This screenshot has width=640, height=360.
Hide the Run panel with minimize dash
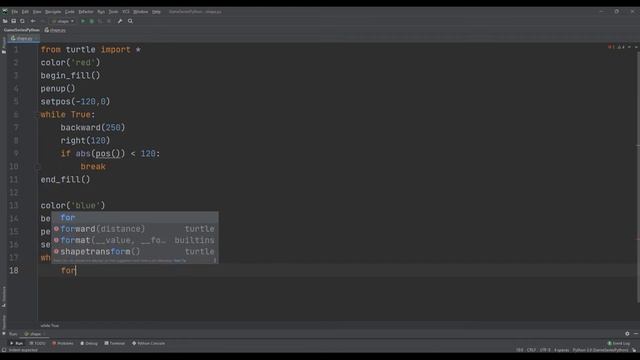click(636, 334)
